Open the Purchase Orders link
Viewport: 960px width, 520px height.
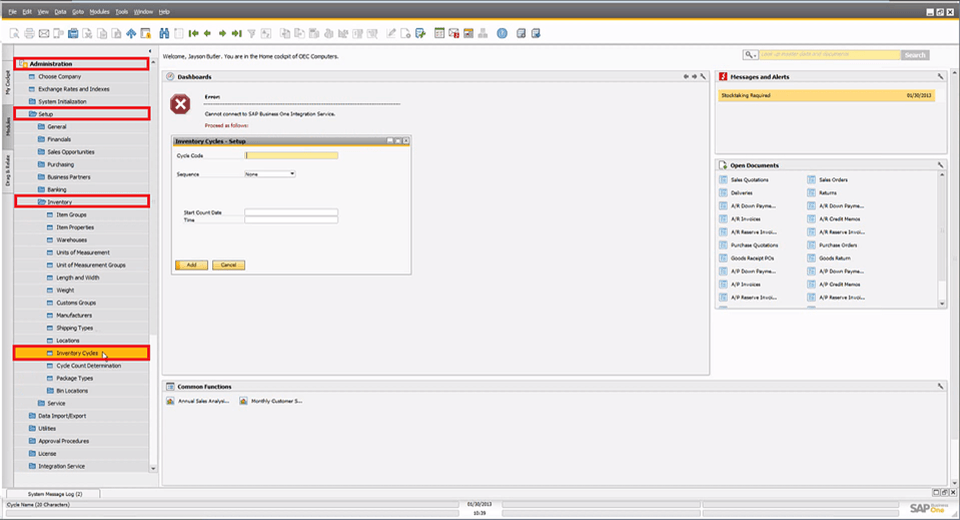click(838, 245)
